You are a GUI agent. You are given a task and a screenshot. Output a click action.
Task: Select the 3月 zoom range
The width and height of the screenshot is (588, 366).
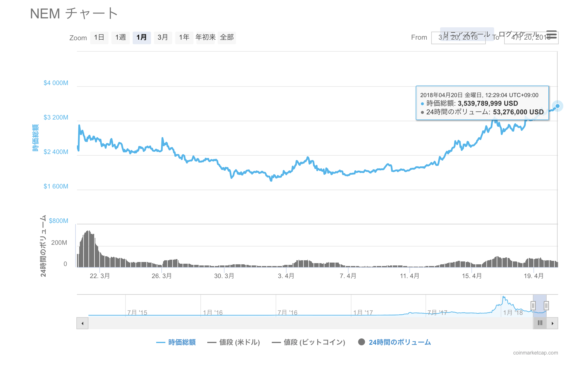[163, 37]
